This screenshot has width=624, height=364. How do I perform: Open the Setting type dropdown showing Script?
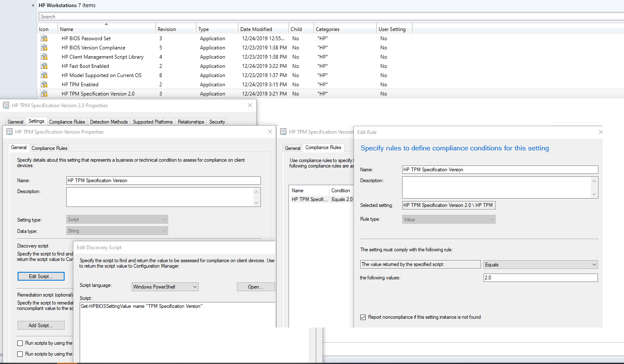pyautogui.click(x=117, y=219)
